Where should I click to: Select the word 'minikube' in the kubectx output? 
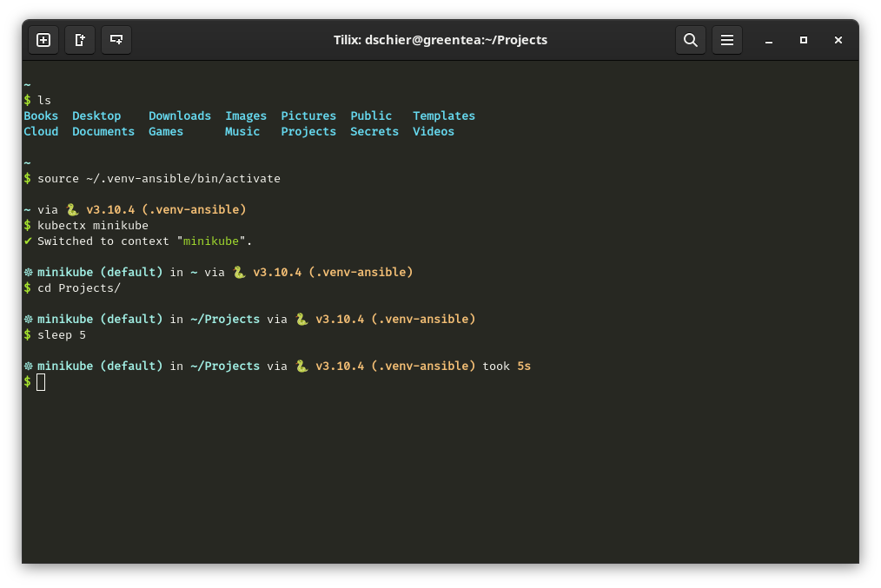click(x=211, y=241)
